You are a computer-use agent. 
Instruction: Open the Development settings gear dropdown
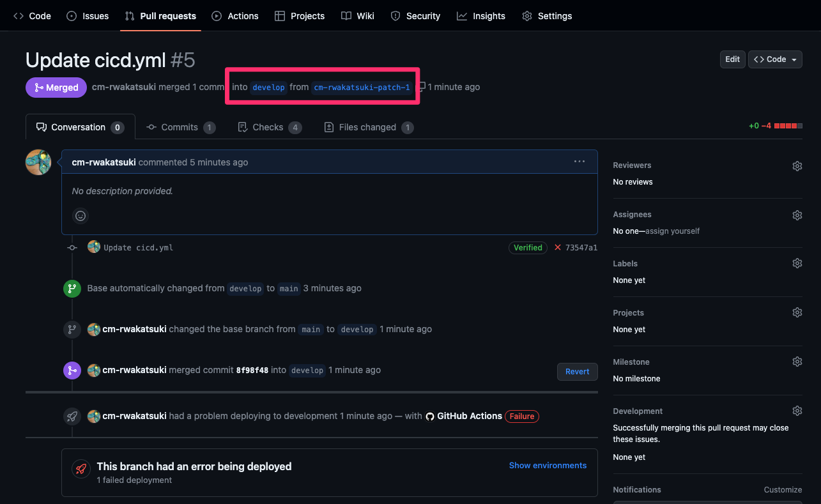pos(797,410)
